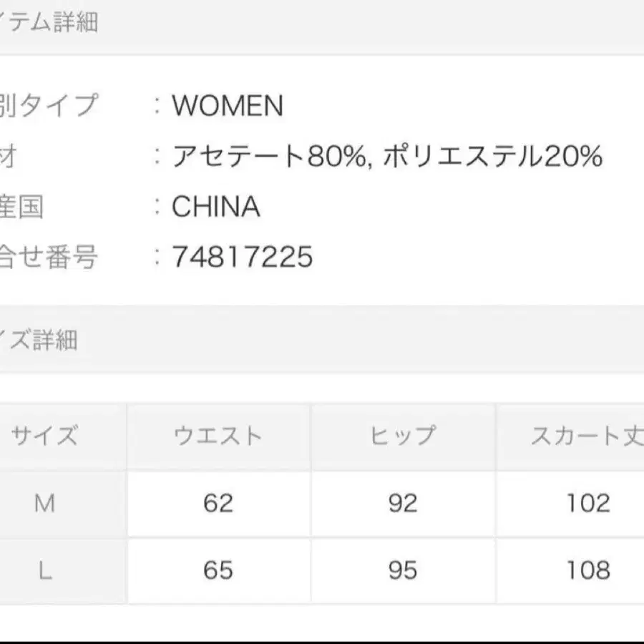The height and width of the screenshot is (644, 644).
Task: Select the CHINA country of origin value
Action: tap(215, 207)
